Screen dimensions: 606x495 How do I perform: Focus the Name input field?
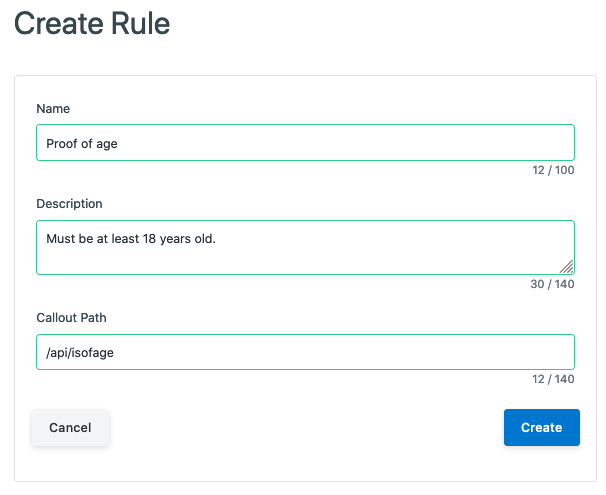[x=305, y=143]
